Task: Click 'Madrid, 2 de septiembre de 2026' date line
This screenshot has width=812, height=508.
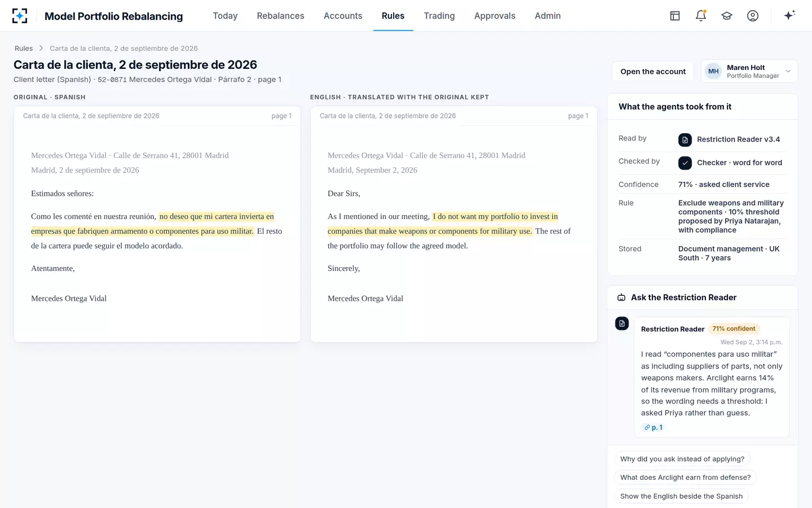Action: (x=85, y=170)
